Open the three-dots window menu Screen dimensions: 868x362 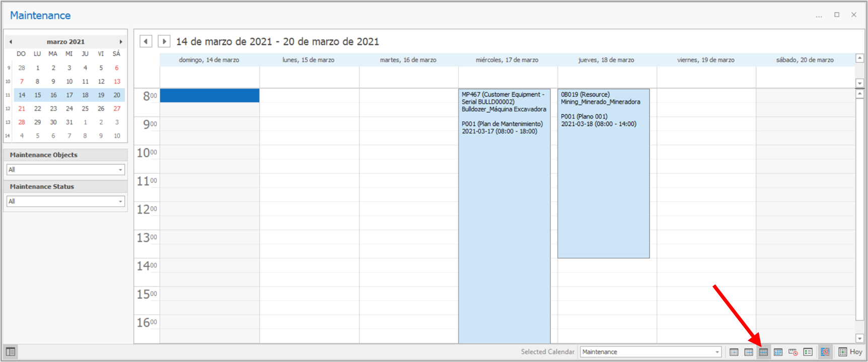(819, 16)
